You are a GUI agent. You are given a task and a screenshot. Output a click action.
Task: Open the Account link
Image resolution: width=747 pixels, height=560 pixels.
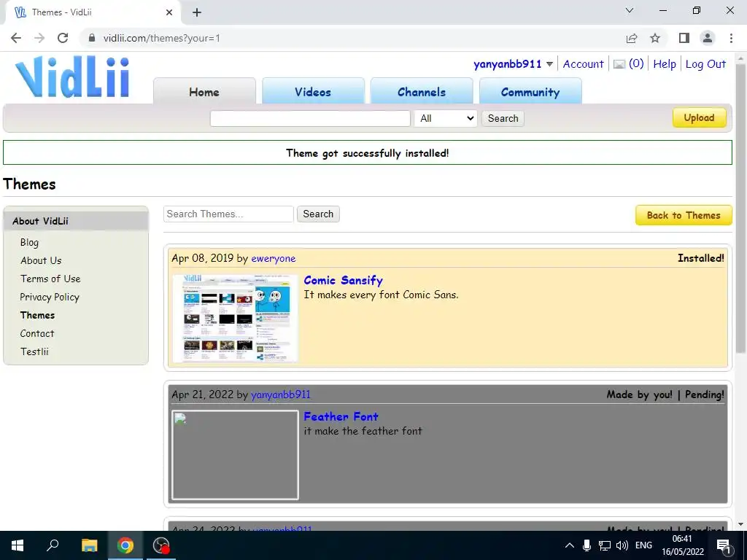point(583,64)
